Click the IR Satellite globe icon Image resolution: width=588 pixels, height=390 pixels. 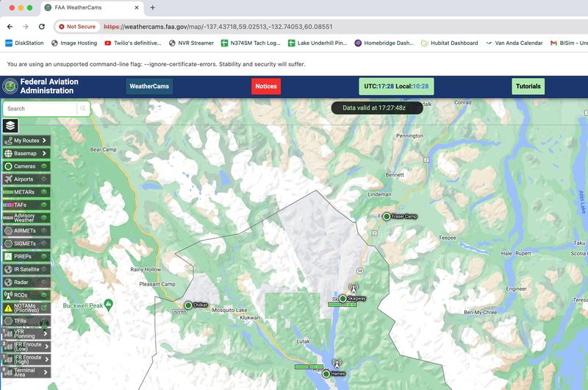[x=8, y=269]
